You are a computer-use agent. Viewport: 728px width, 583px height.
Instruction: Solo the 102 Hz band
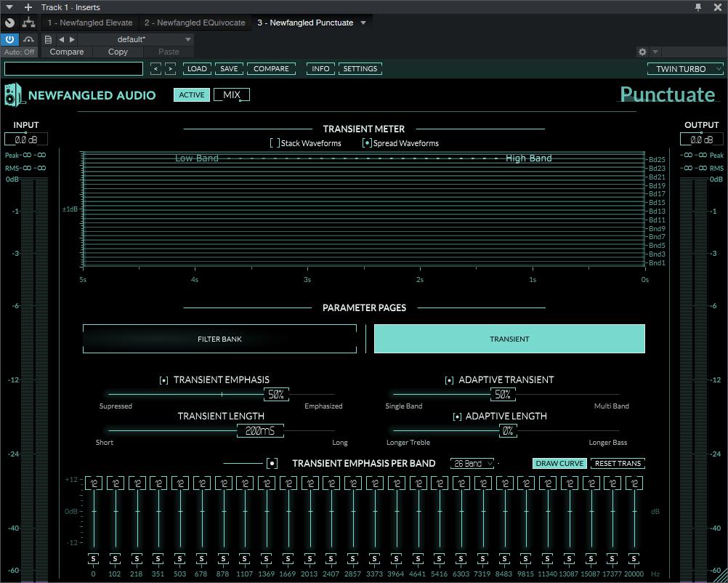[115, 558]
